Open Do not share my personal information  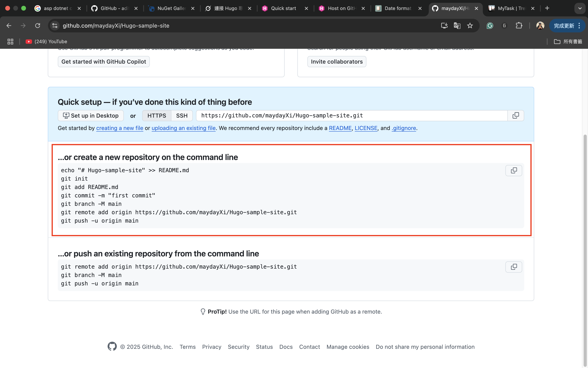pyautogui.click(x=425, y=347)
